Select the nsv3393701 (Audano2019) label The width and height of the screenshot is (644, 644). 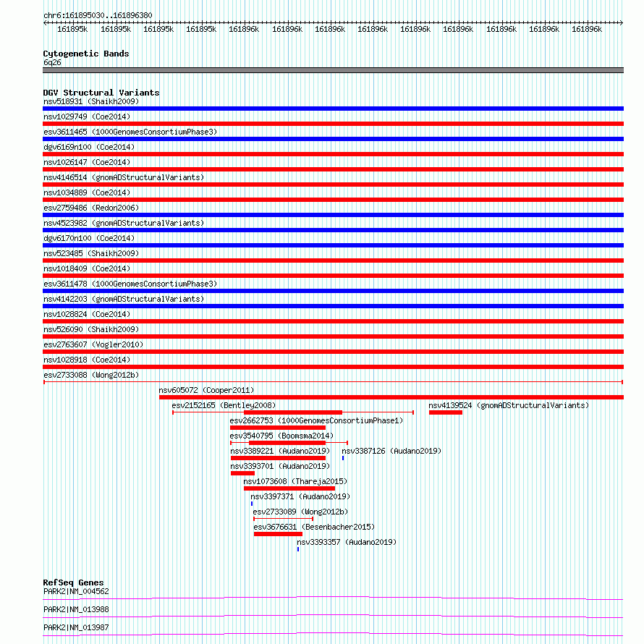(280, 466)
